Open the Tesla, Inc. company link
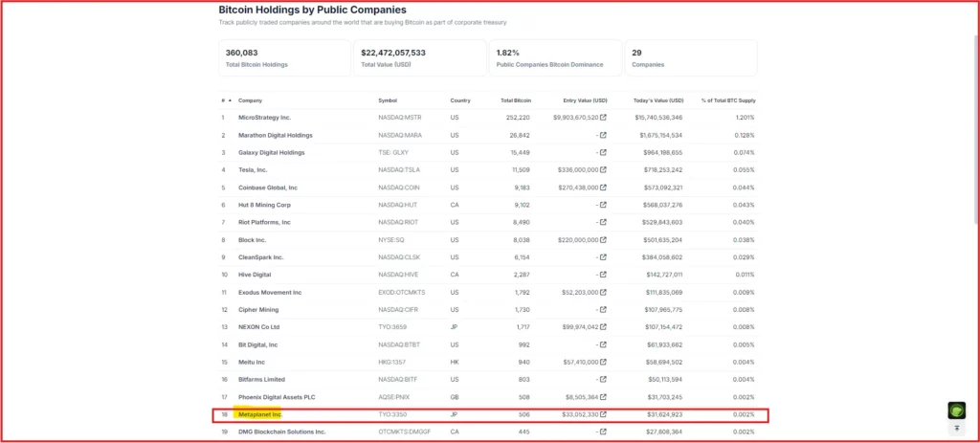 (253, 170)
